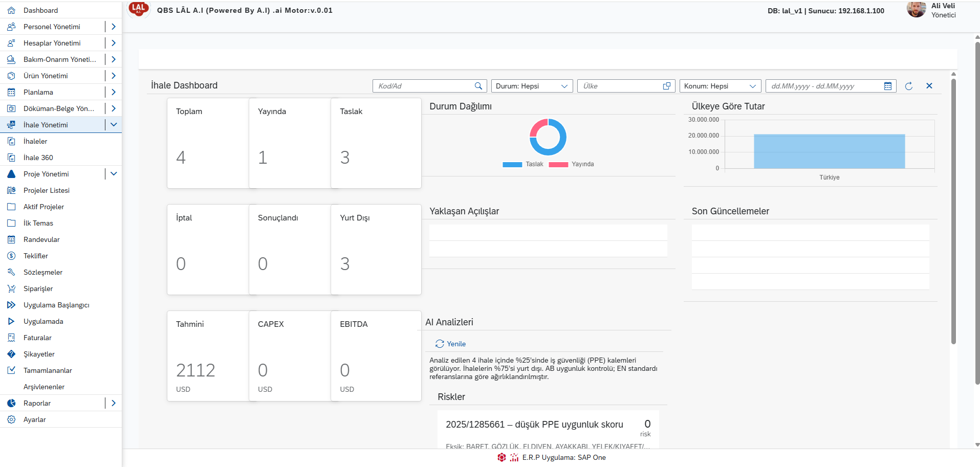This screenshot has height=467, width=980.
Task: Click the Döküman-Belge Yönetimi icon
Action: click(11, 108)
